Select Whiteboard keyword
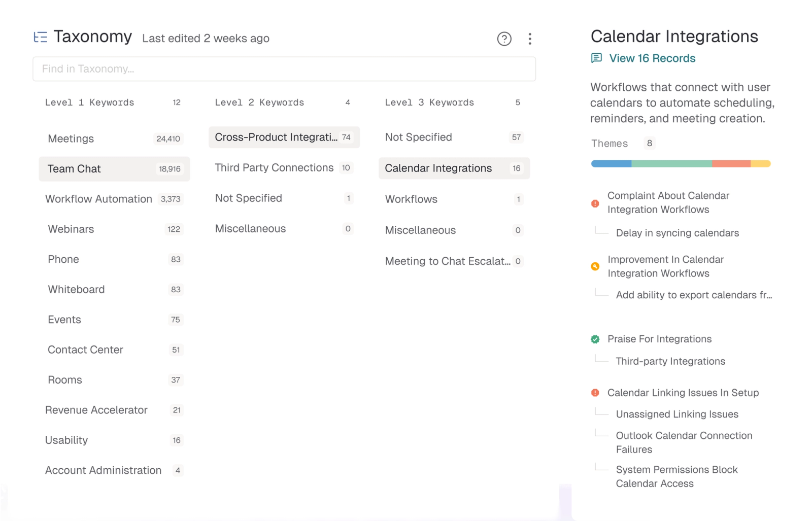Viewport: 812px width, 521px height. tap(114, 290)
